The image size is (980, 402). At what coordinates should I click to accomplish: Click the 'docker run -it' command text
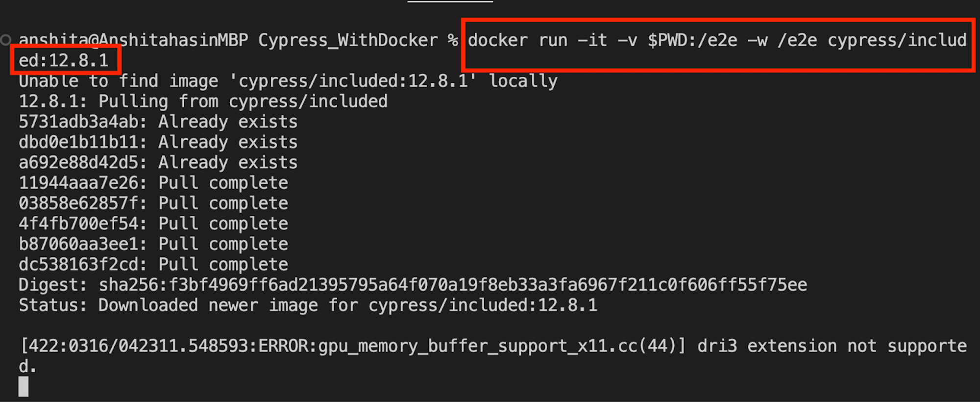(x=538, y=40)
